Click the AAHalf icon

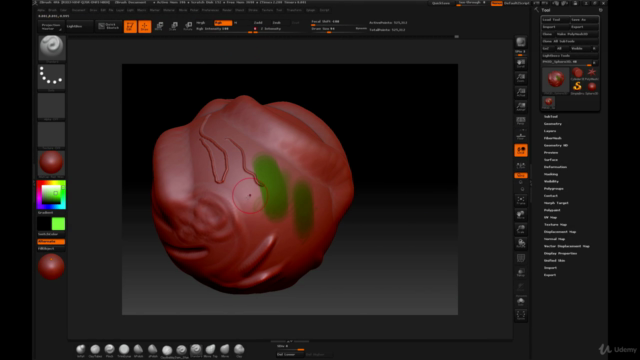(x=521, y=107)
